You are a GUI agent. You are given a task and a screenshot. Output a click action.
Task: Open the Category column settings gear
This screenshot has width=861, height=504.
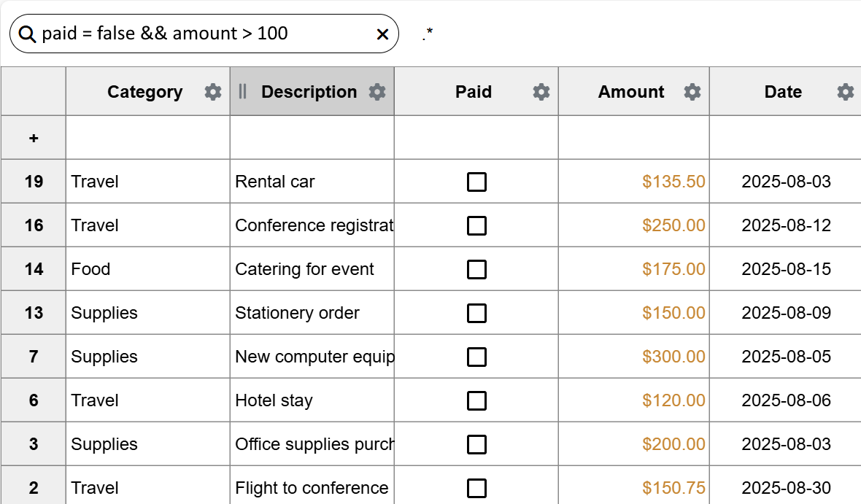click(212, 92)
